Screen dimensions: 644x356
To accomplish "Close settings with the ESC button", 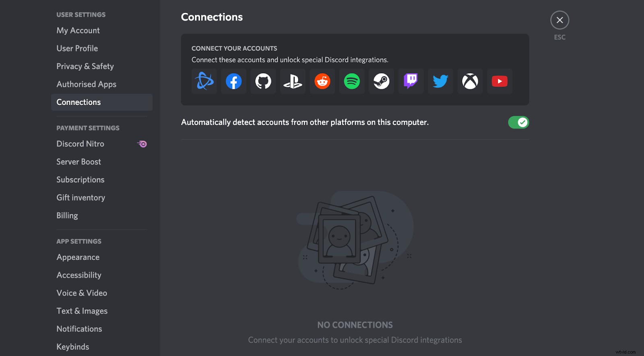I will (x=559, y=20).
